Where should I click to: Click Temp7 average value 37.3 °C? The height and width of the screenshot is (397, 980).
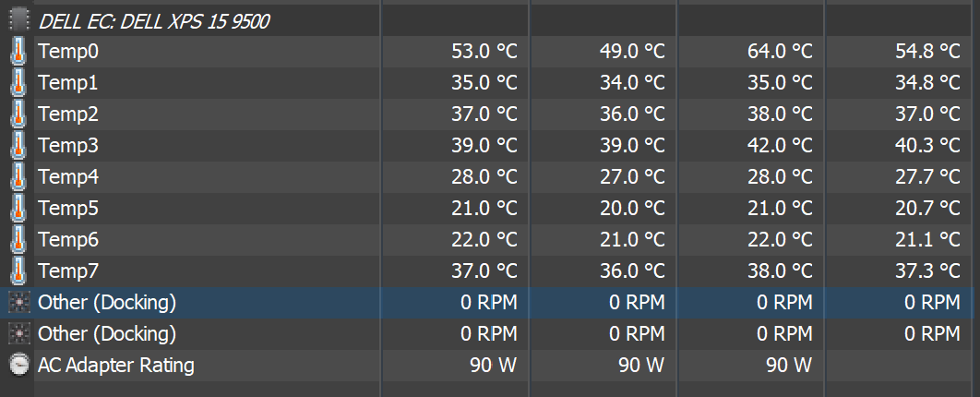[927, 271]
